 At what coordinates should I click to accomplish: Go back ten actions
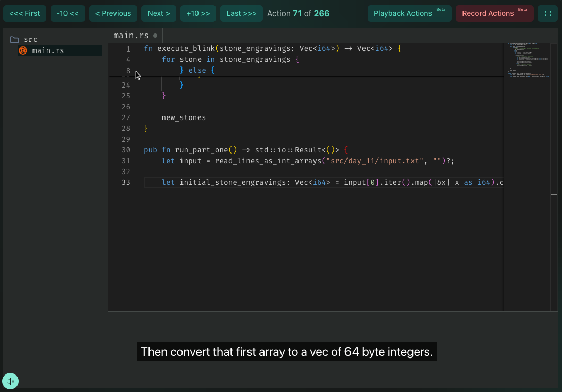[x=68, y=13]
